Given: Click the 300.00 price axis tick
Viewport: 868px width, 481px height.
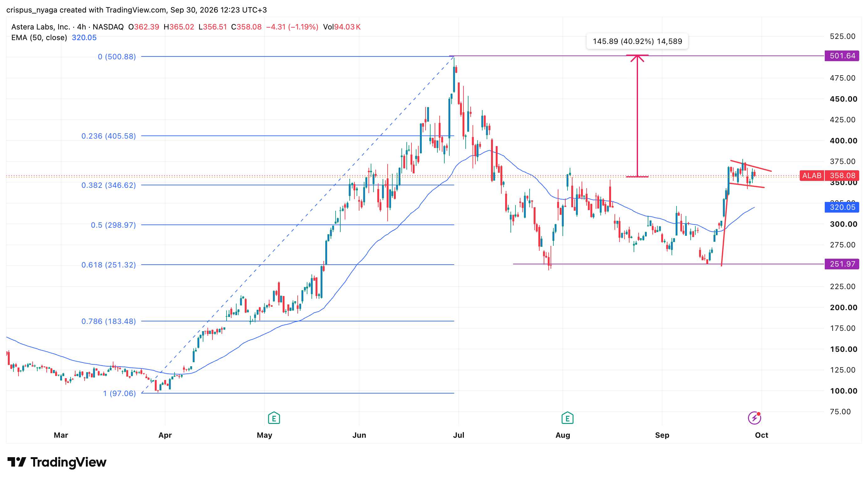Looking at the screenshot, I should 844,225.
